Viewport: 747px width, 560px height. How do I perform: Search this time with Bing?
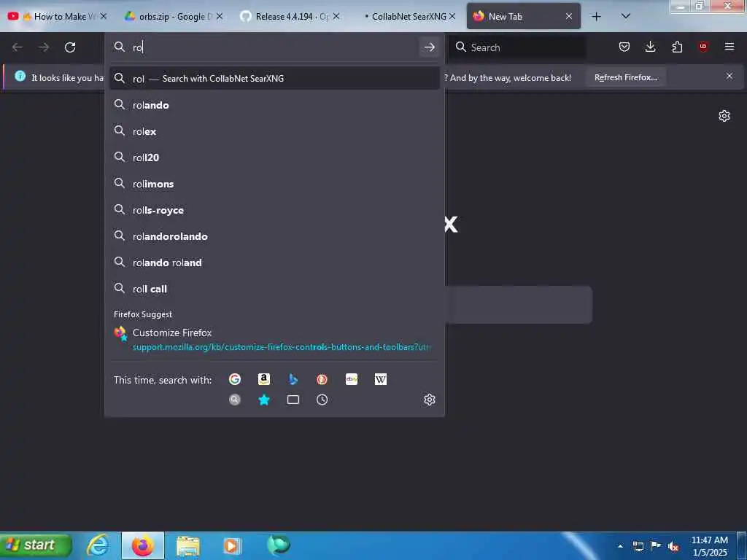click(x=293, y=379)
